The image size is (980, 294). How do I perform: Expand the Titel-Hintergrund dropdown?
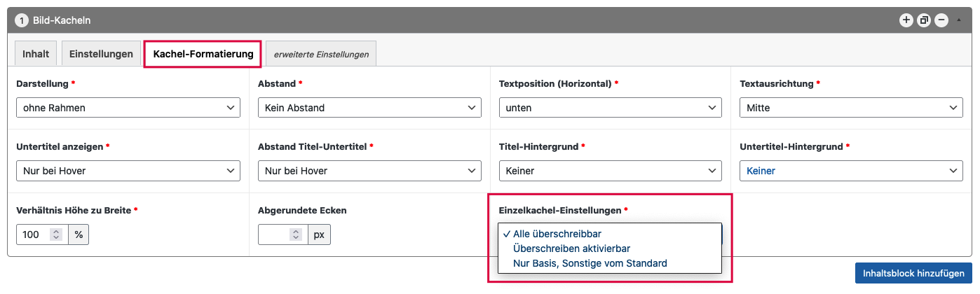tap(610, 171)
